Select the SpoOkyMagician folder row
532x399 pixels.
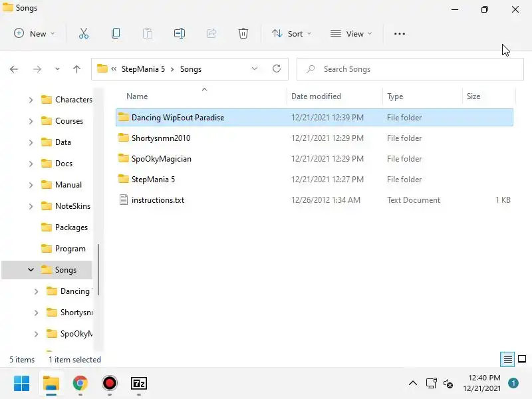click(x=315, y=159)
